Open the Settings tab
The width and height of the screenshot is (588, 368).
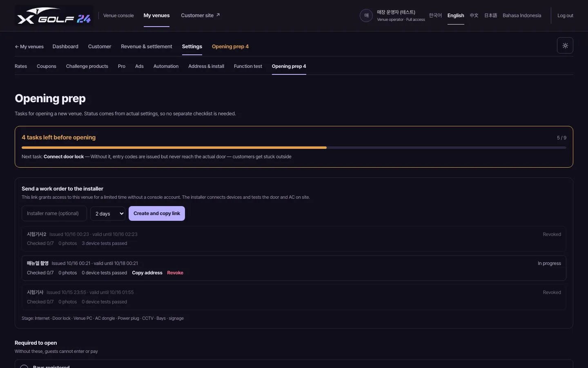pos(192,47)
